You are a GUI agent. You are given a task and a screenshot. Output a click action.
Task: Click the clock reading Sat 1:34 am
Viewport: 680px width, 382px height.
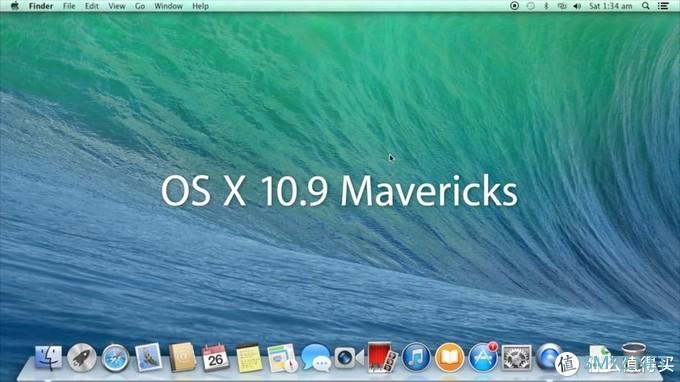click(x=610, y=6)
